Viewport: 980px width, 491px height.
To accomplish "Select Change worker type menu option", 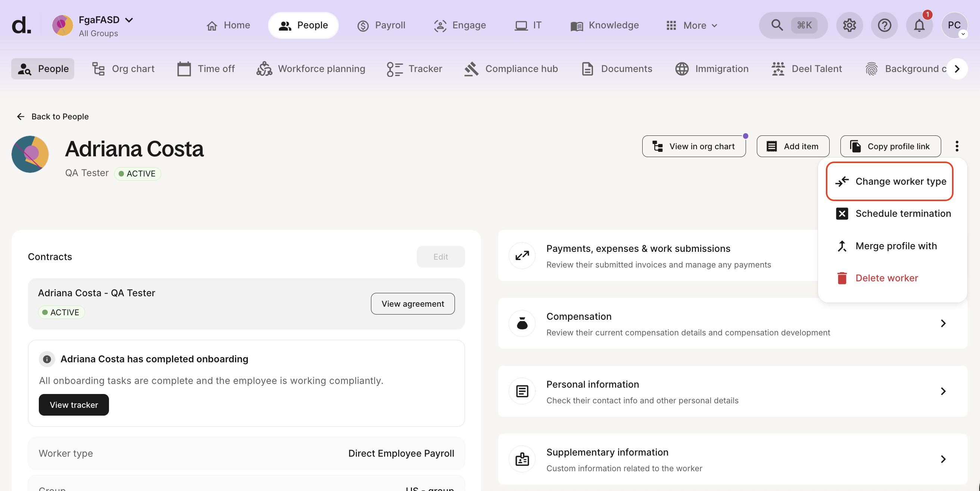I will click(889, 181).
